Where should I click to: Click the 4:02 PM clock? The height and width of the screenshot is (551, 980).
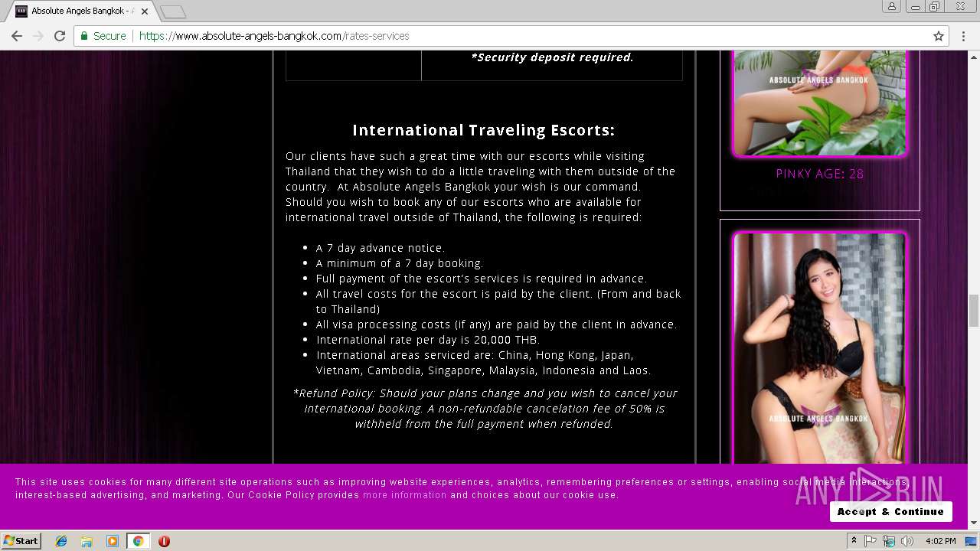click(940, 541)
